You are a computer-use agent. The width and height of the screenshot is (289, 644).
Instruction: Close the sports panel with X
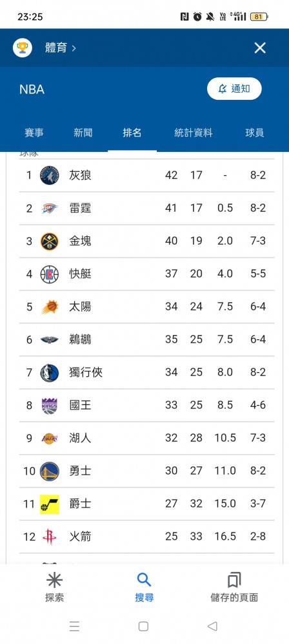(x=260, y=48)
